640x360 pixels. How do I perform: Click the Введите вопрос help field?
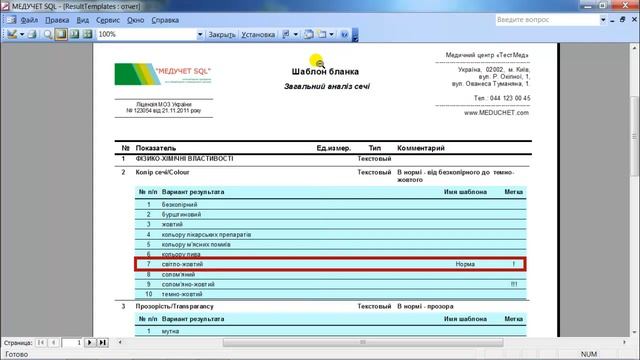547,20
